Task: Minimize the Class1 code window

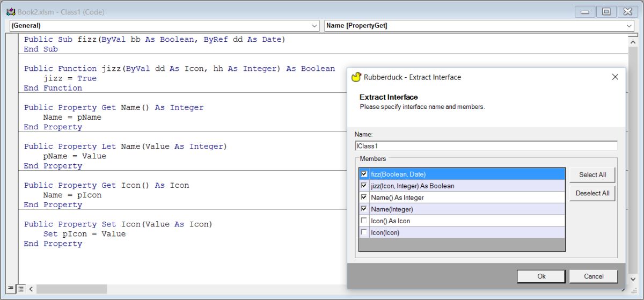Action: click(585, 11)
